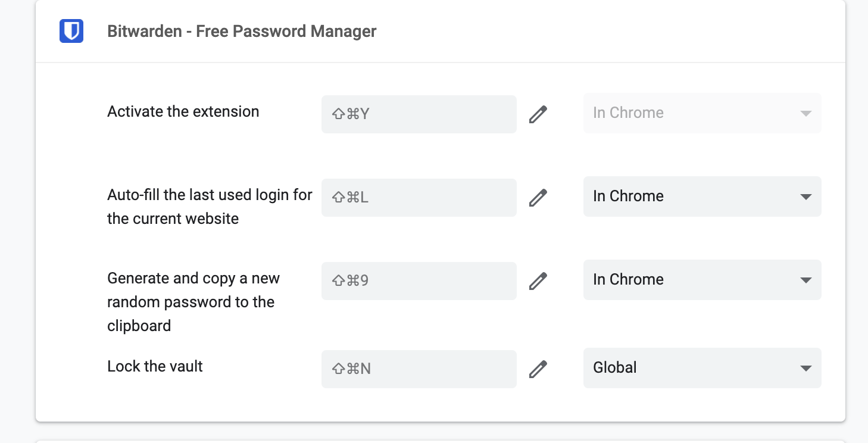
Task: Click the ⇧⌘9 shortcut field
Action: (419, 280)
